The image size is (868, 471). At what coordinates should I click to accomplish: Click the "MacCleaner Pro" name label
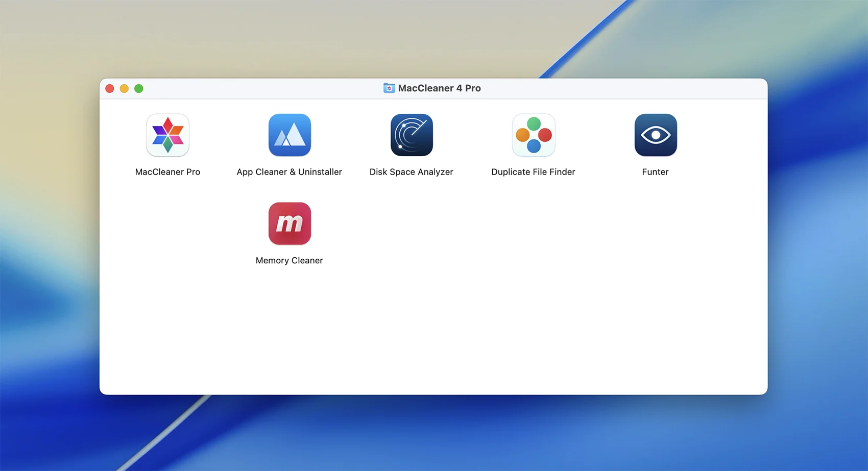[167, 172]
